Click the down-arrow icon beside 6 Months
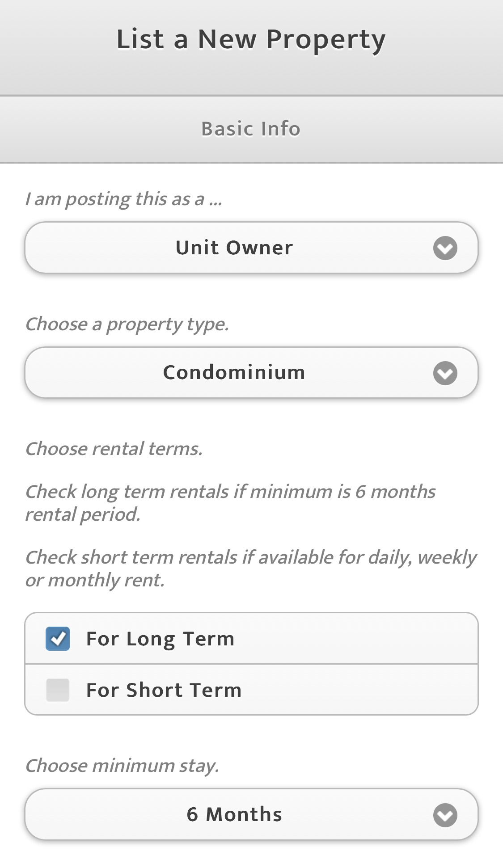Image resolution: width=503 pixels, height=868 pixels. click(445, 815)
